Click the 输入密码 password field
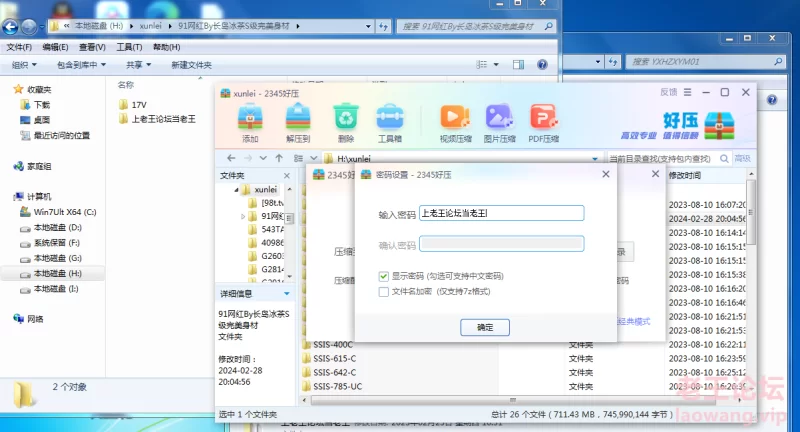This screenshot has height=432, width=800. [x=502, y=213]
